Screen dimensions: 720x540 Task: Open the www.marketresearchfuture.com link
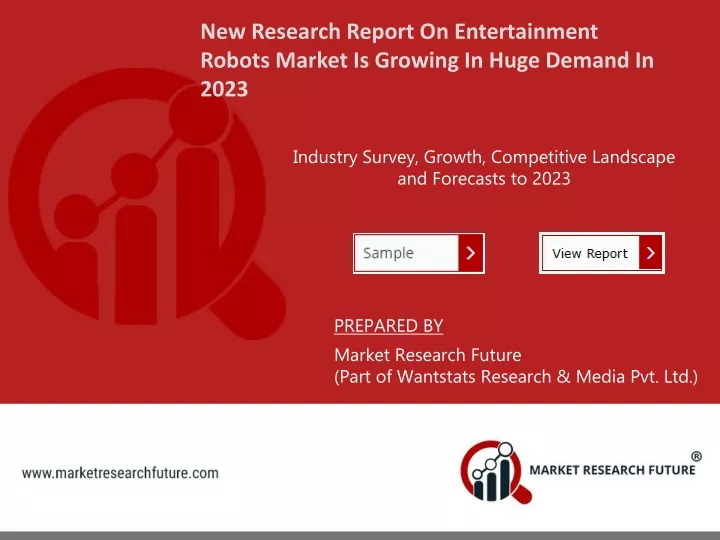120,473
